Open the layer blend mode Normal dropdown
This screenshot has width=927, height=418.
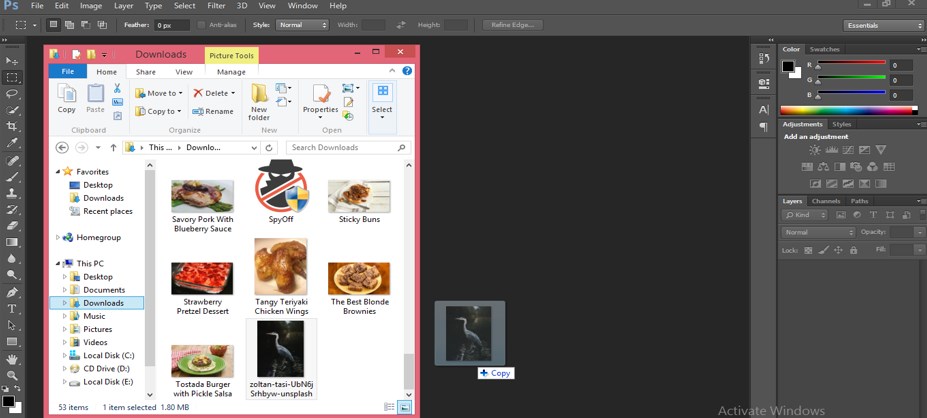coord(818,232)
